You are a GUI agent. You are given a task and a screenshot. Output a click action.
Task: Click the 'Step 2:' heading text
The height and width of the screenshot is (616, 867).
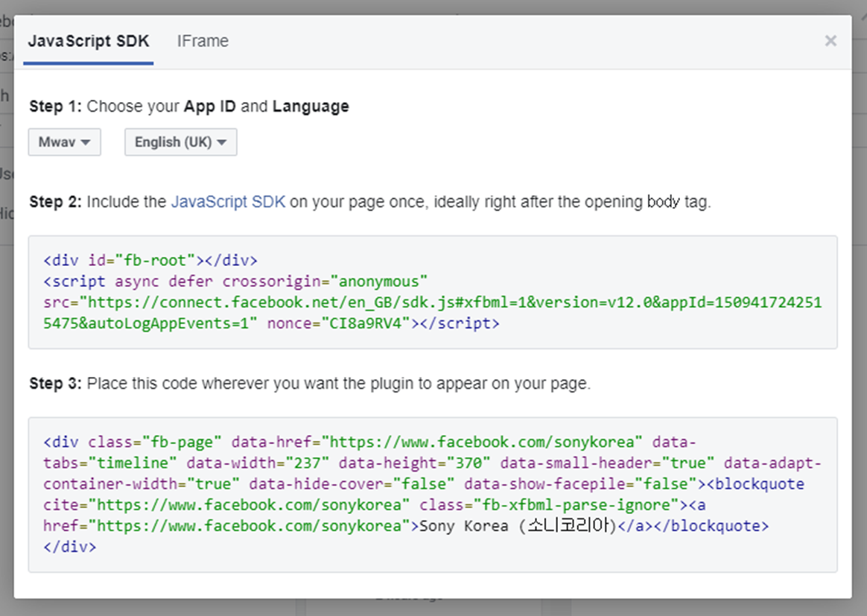tap(55, 202)
